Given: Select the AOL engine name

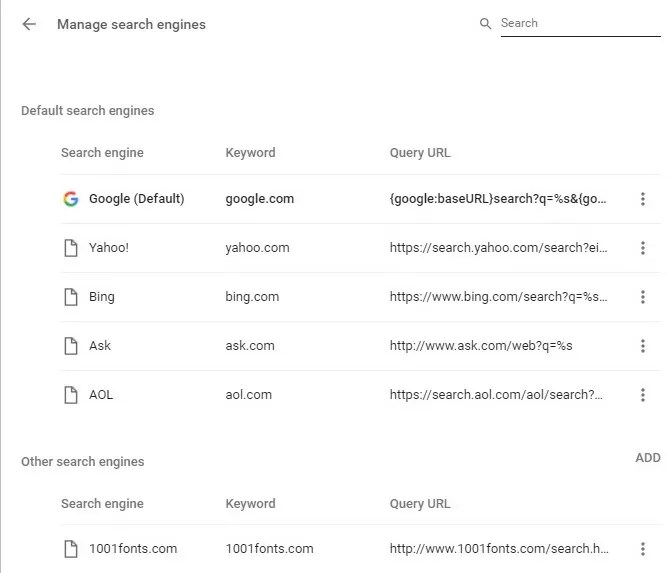Looking at the screenshot, I should click(101, 395).
